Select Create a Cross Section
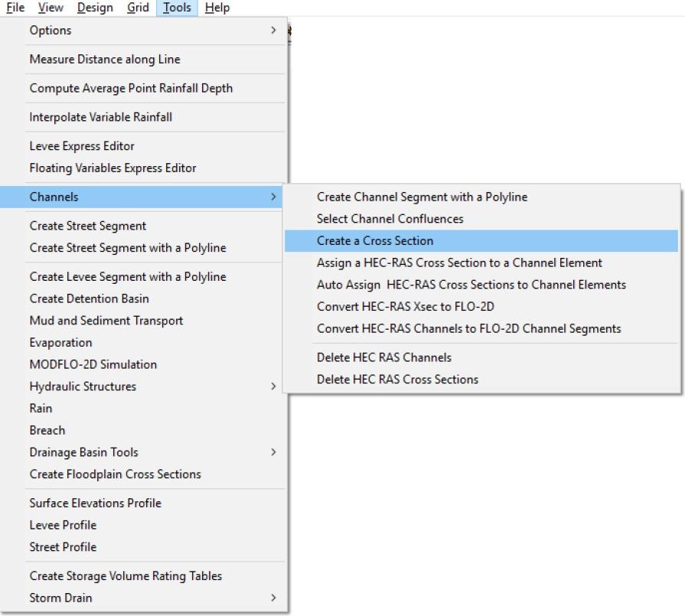Image resolution: width=685 pixels, height=616 pixels. pyautogui.click(x=375, y=241)
